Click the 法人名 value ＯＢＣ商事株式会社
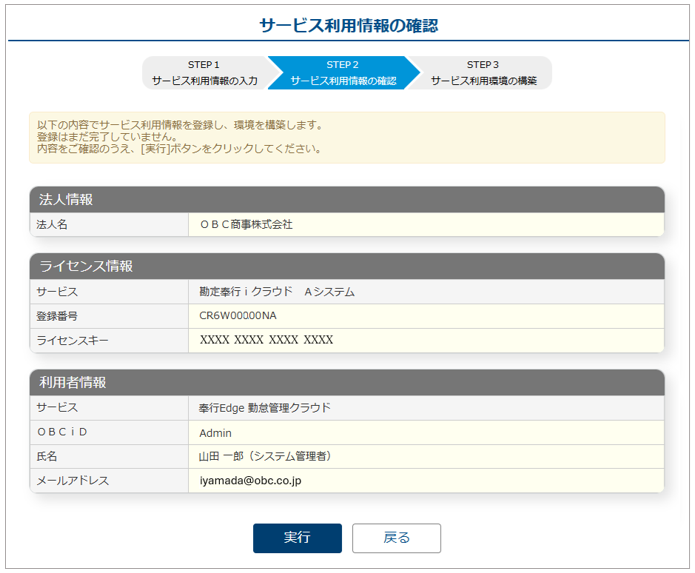 coord(246,225)
